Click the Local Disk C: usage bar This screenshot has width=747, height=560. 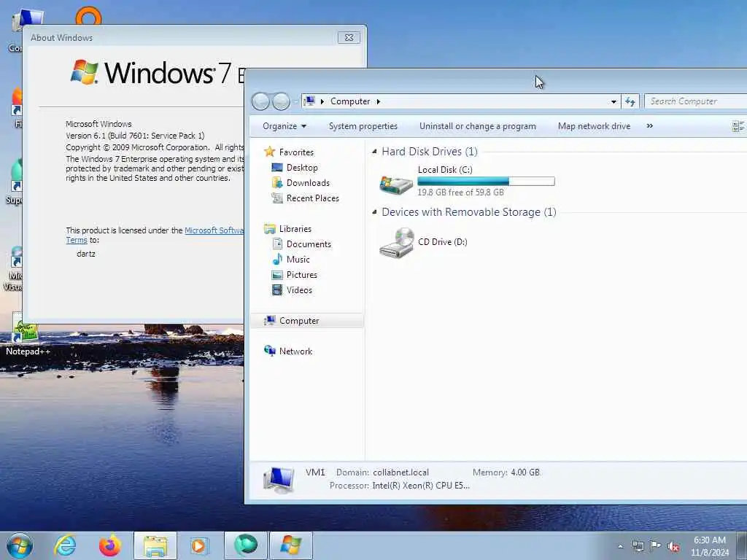click(486, 182)
